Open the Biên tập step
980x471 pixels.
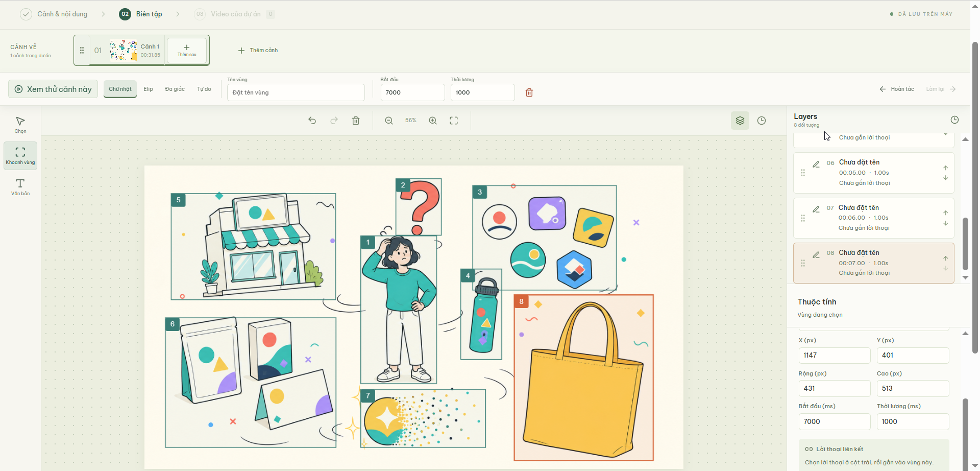click(x=141, y=14)
